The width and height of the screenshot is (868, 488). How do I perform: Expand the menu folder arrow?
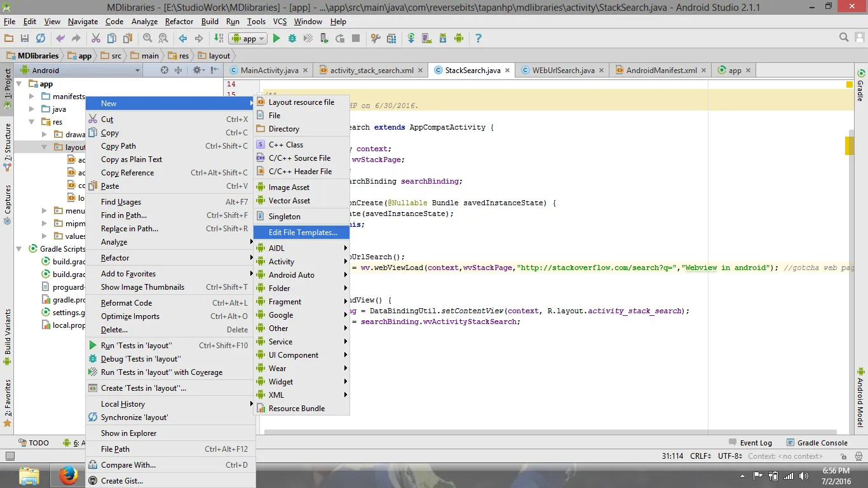44,211
